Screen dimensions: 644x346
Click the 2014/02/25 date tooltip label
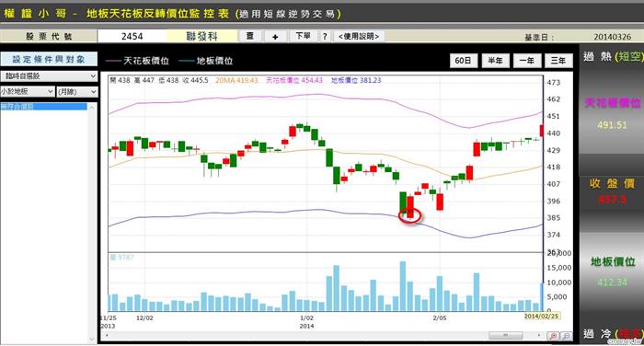541,316
